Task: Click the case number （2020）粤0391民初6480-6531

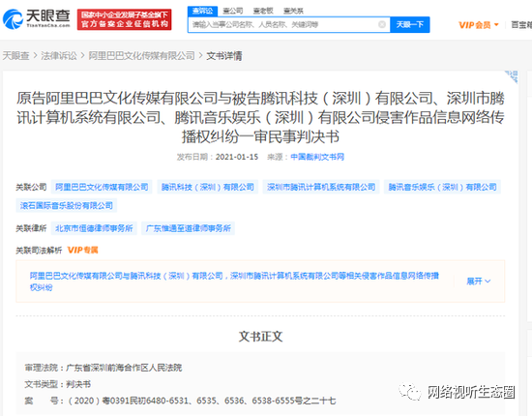Action: [129, 401]
